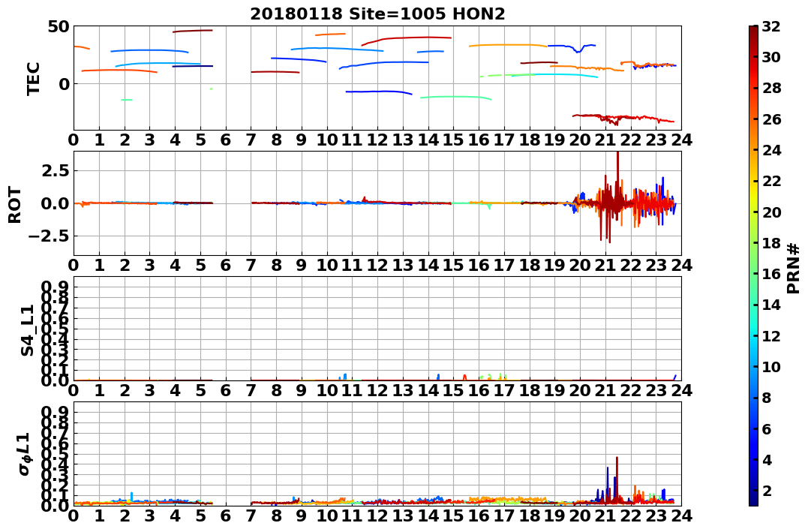Image resolution: width=808 pixels, height=532 pixels.
Task: Click hour 18 tick under the S4_L1 panel
Action: (530, 390)
